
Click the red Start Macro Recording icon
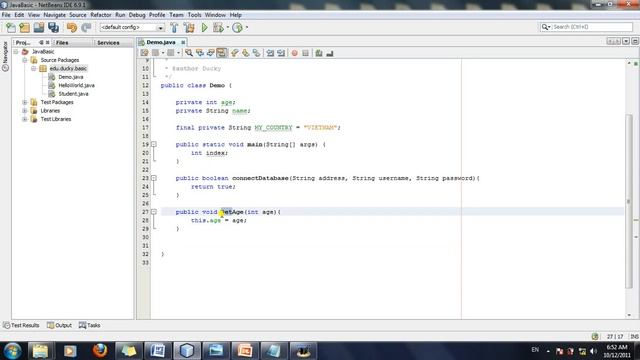294,53
